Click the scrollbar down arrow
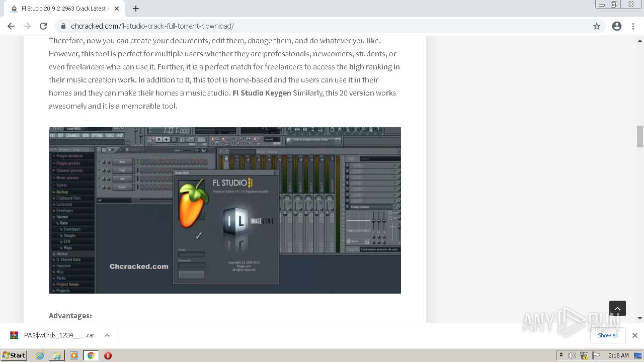Viewport: 644px width, 362px height. (x=640, y=318)
